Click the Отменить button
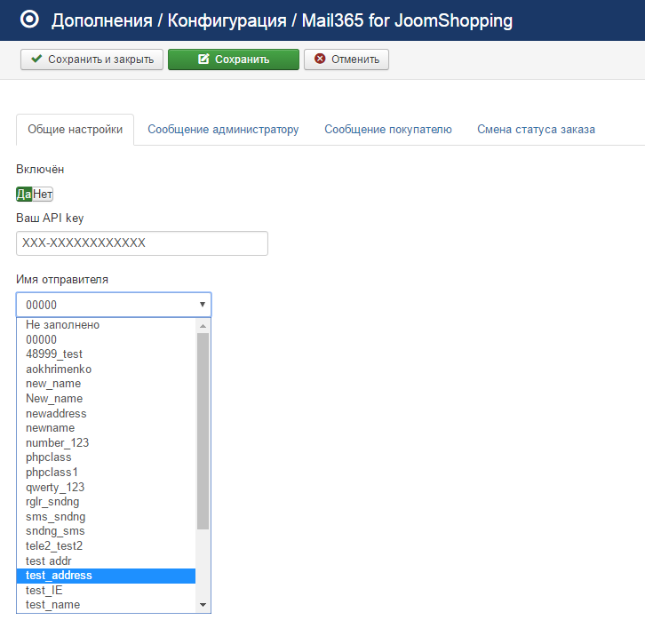 [346, 60]
